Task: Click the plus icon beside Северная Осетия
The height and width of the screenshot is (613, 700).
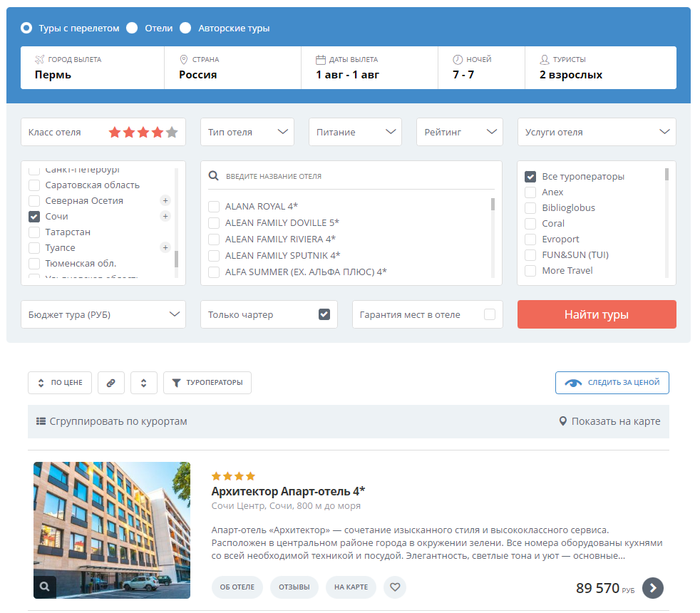Action: [x=165, y=200]
